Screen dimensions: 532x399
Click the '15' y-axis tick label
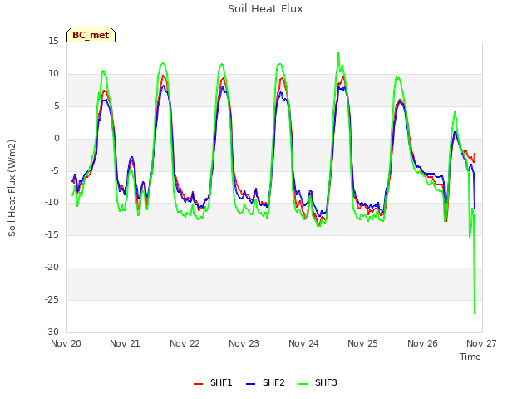click(x=53, y=42)
